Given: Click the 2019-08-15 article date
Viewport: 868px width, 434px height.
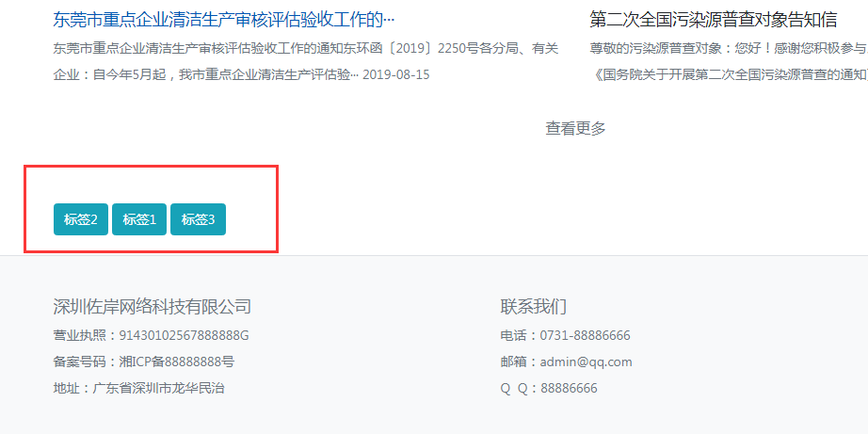Looking at the screenshot, I should tap(395, 73).
